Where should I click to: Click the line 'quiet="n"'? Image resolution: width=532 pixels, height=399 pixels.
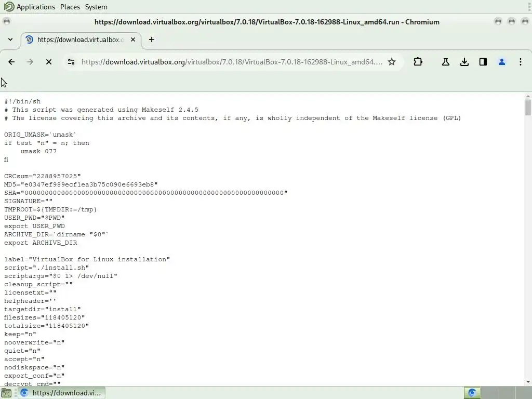point(22,351)
